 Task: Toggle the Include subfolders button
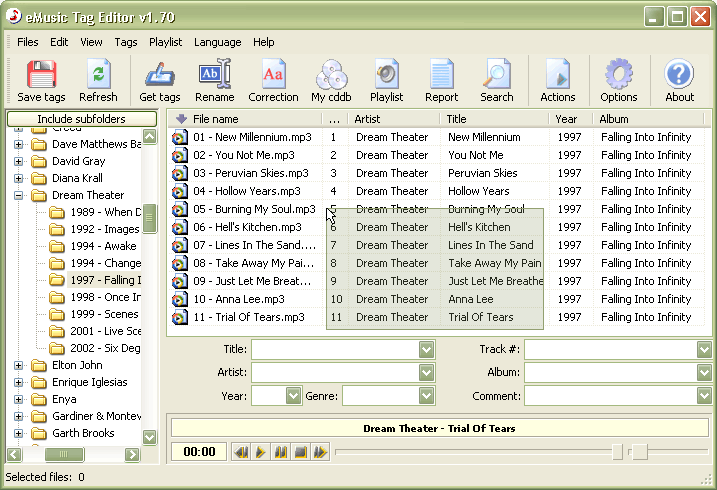tap(82, 119)
